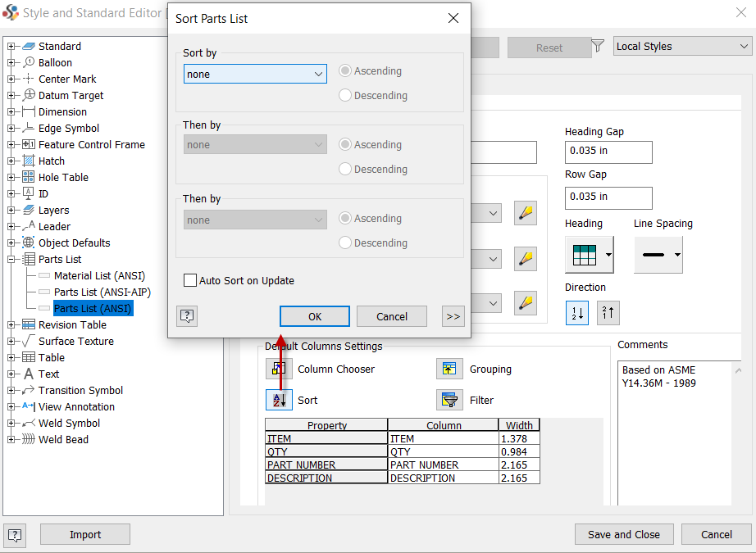The height and width of the screenshot is (553, 756).
Task: Select the upward sort Direction icon
Action: (608, 312)
